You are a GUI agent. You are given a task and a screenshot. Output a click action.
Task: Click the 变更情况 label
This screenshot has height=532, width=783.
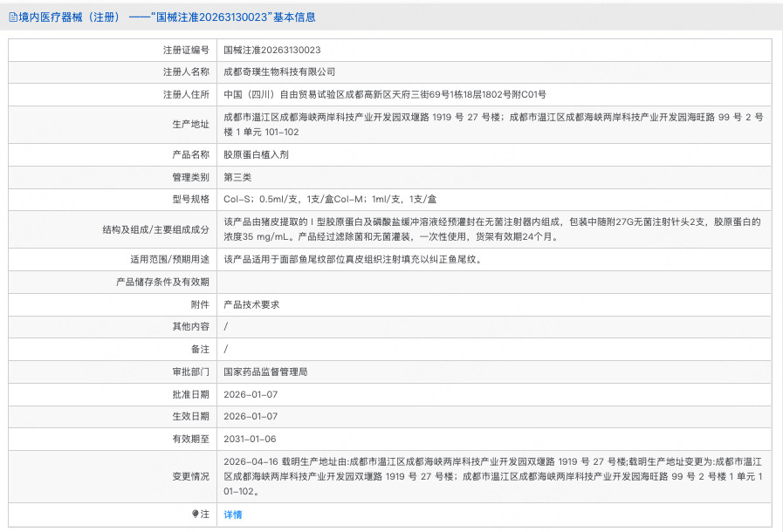191,476
